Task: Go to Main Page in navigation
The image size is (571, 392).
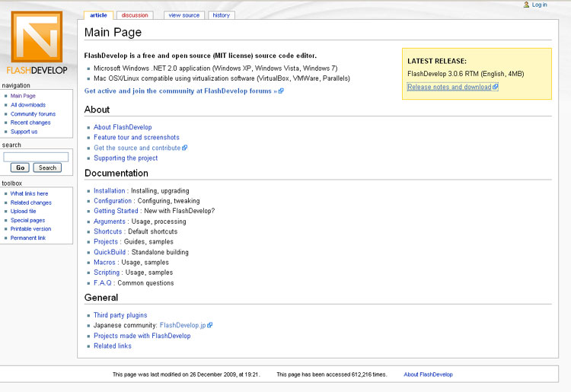Action: coord(23,96)
